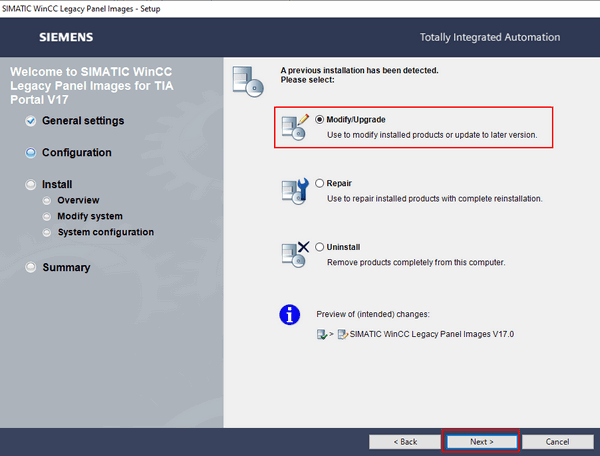Click the Modify system step bullet
The image size is (600, 456).
tap(47, 217)
